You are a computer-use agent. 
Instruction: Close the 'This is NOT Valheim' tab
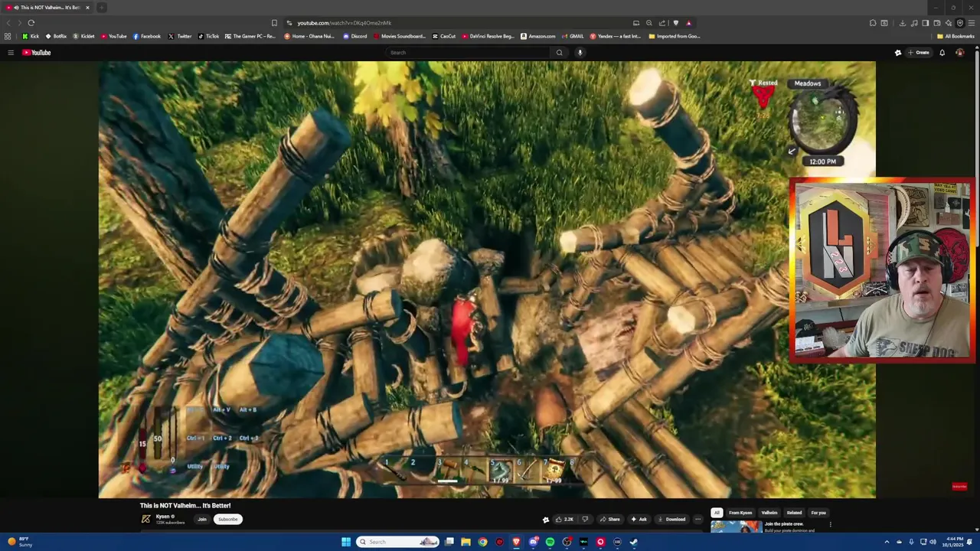point(87,8)
